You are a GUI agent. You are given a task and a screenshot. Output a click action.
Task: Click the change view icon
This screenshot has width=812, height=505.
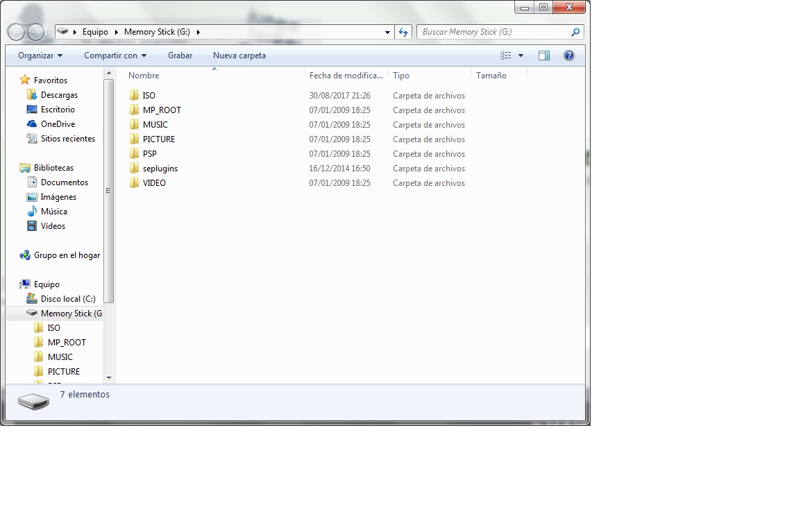pos(506,55)
